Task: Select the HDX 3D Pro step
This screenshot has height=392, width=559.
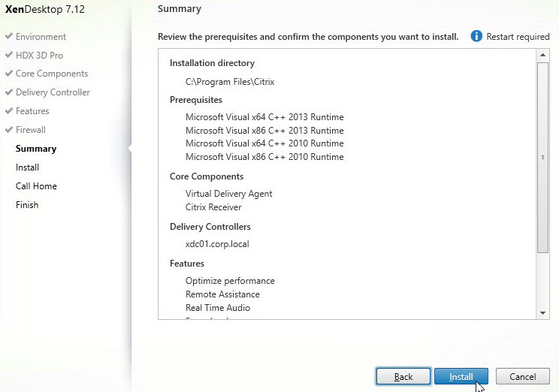Action: 39,56
